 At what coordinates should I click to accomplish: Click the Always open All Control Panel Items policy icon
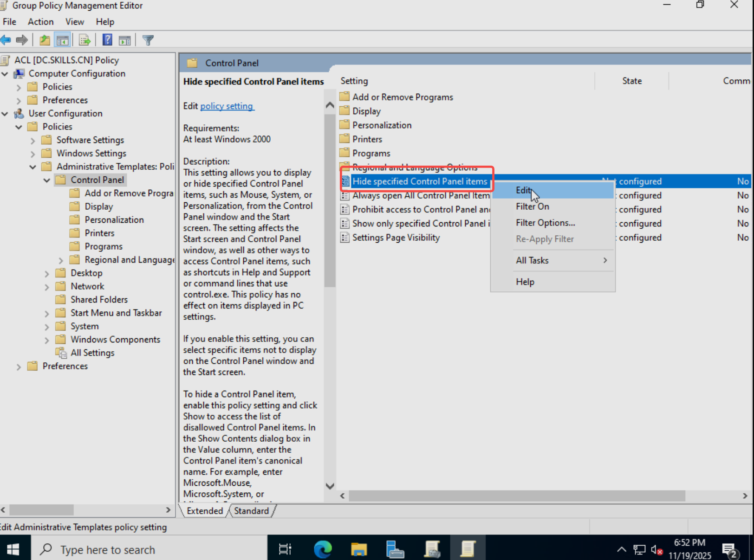tap(345, 195)
